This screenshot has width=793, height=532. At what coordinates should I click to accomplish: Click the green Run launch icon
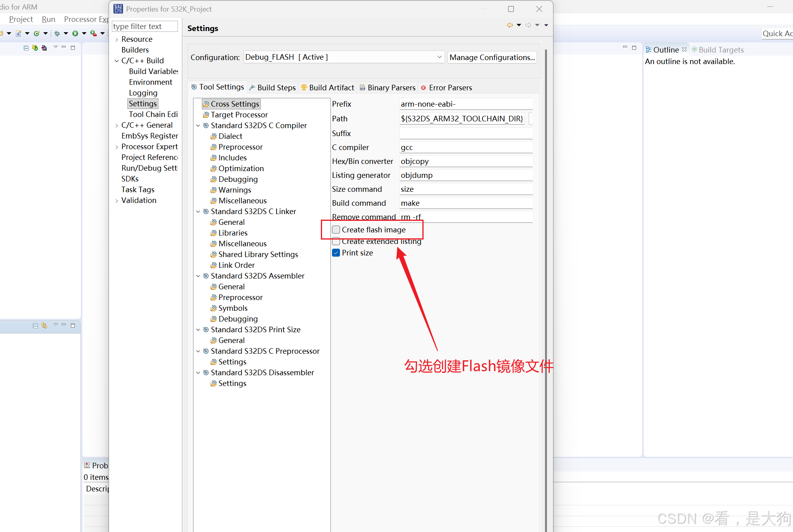pos(75,33)
